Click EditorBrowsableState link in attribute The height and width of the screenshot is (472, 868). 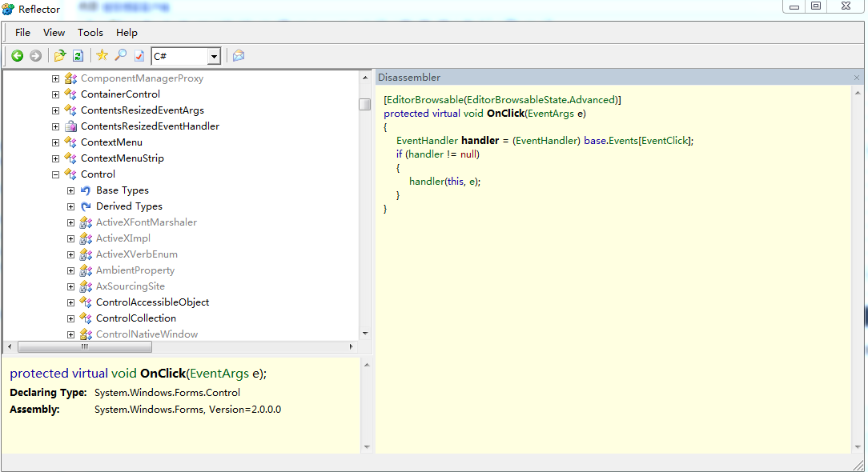[x=516, y=100]
